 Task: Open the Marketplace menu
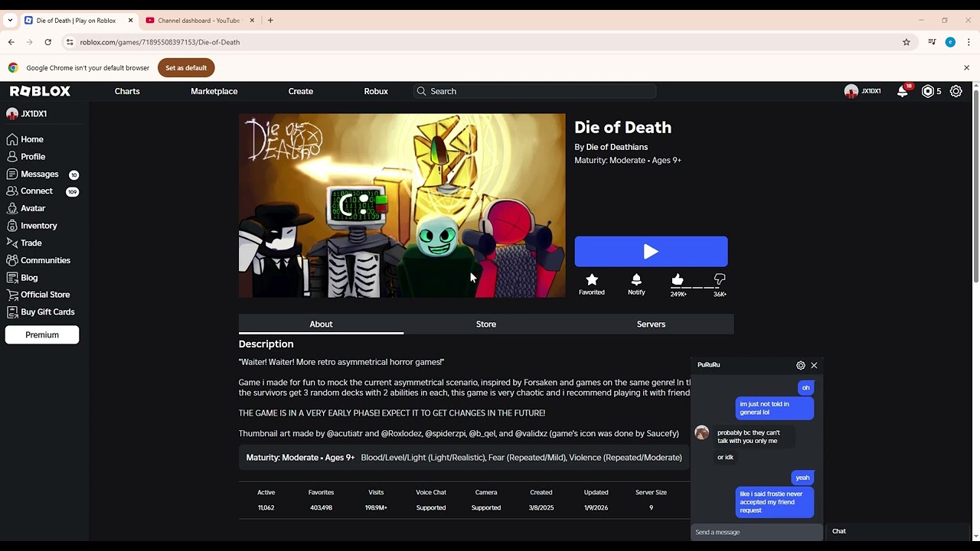pyautogui.click(x=214, y=91)
